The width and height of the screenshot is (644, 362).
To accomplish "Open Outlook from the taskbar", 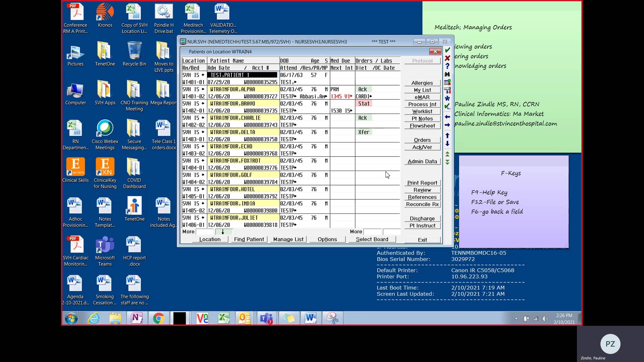I will pos(244,318).
